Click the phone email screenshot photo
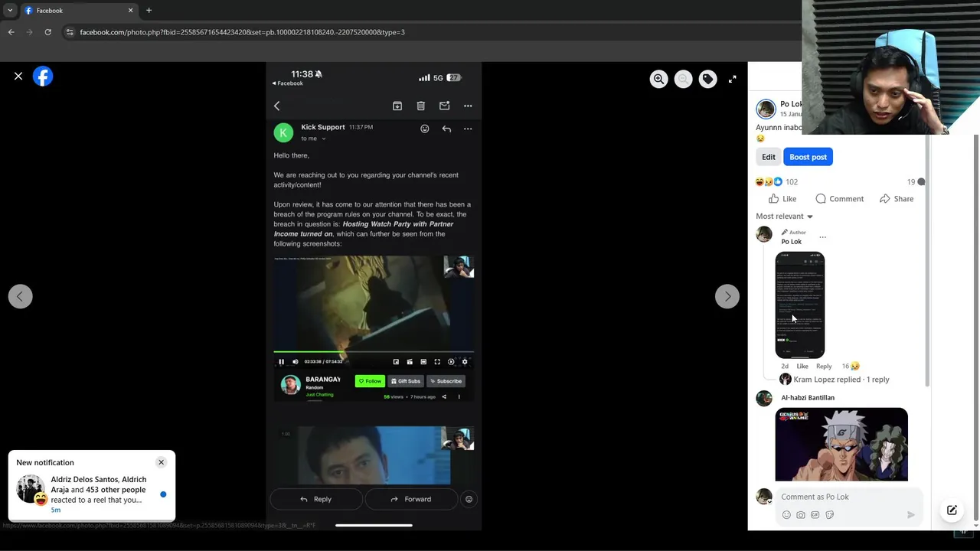Viewport: 980px width, 551px height. [x=374, y=296]
